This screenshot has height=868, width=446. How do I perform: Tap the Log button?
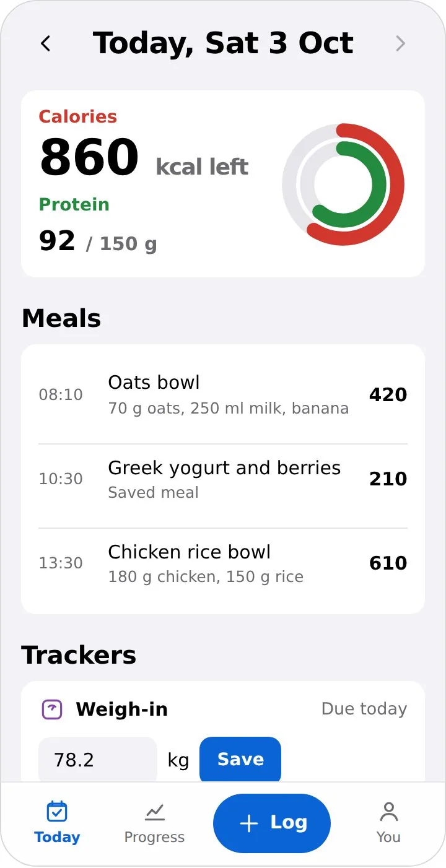pos(272,823)
